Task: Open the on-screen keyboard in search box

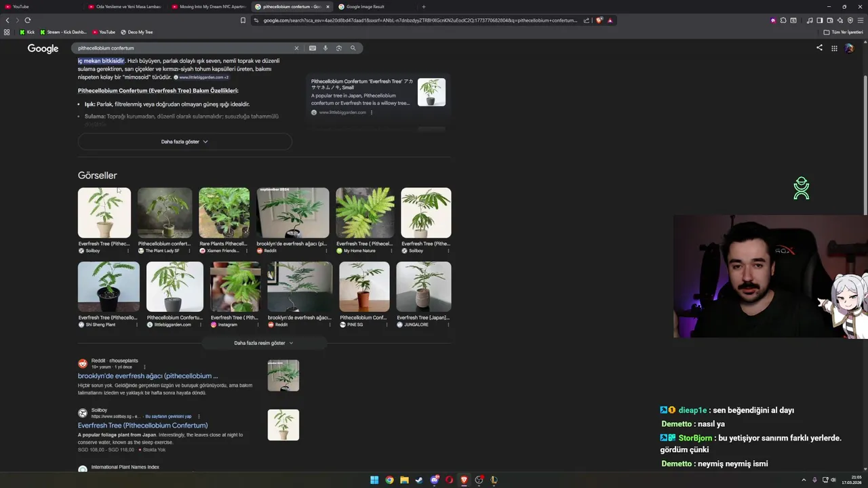Action: [312, 48]
